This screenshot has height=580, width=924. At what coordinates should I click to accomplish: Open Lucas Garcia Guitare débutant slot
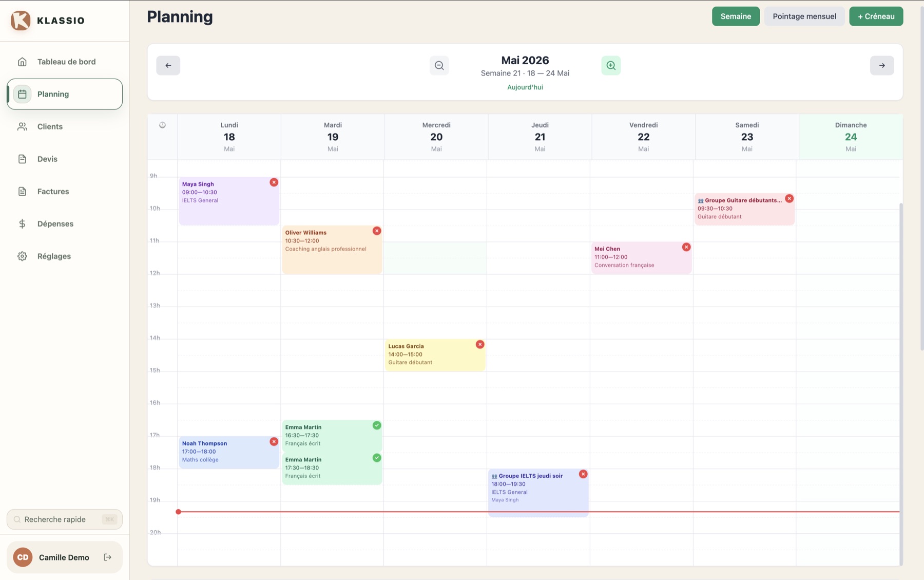click(x=435, y=355)
